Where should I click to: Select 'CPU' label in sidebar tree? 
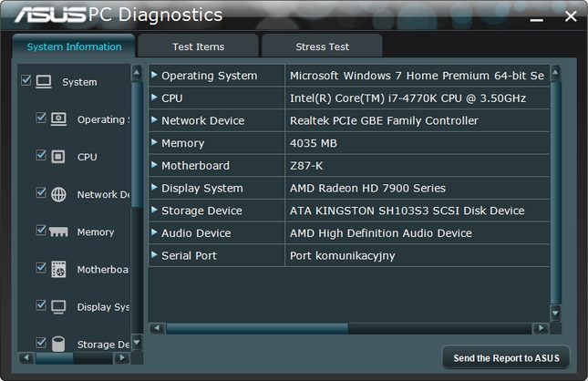click(87, 157)
